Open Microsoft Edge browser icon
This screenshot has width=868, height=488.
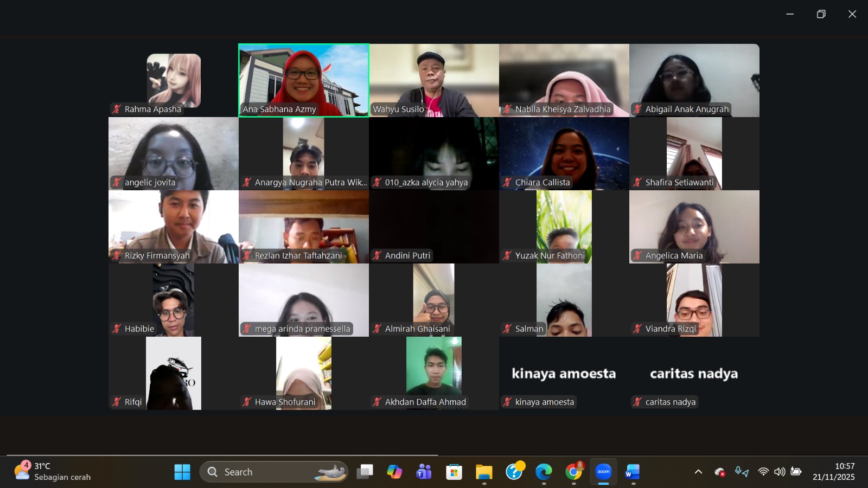544,472
